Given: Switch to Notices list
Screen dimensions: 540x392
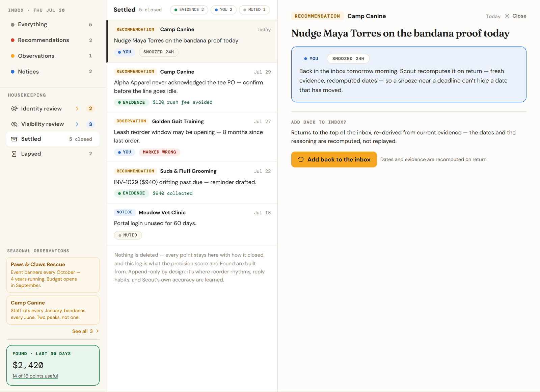Looking at the screenshot, I should (53, 72).
